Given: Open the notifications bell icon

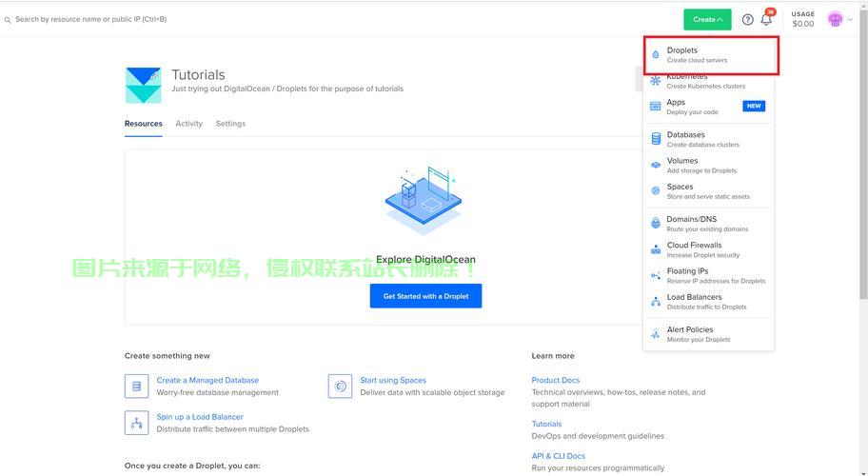Looking at the screenshot, I should point(767,19).
